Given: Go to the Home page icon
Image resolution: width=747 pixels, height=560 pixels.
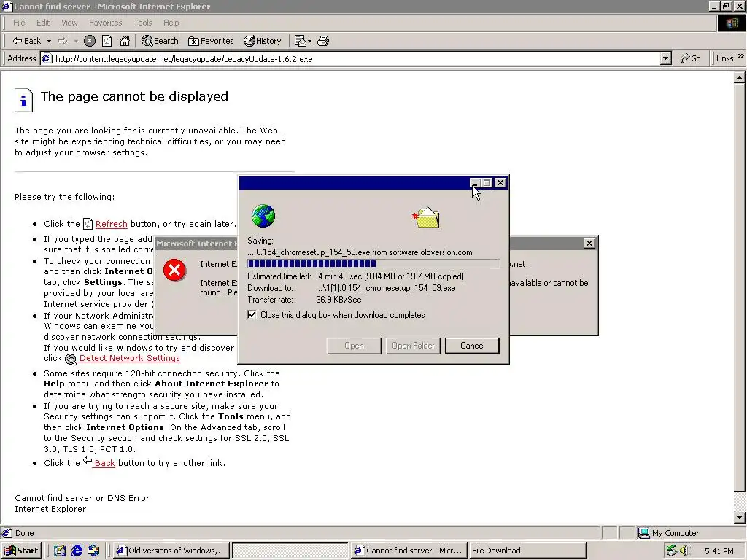Looking at the screenshot, I should click(x=125, y=41).
